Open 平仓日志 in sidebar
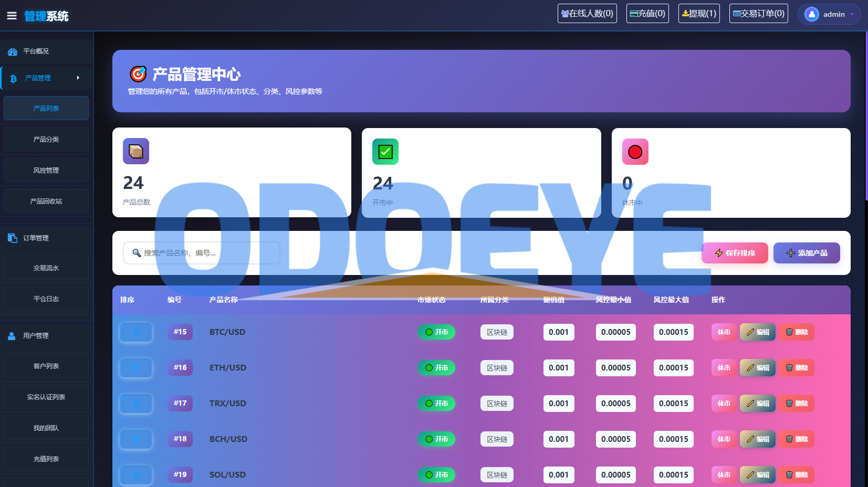The image size is (868, 487). [x=46, y=299]
